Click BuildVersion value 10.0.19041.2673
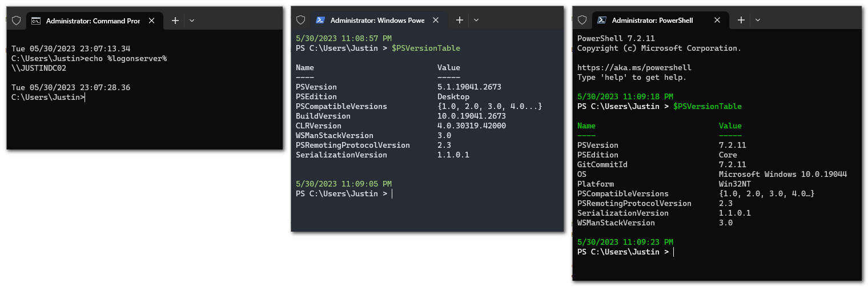The height and width of the screenshot is (287, 868). [472, 116]
